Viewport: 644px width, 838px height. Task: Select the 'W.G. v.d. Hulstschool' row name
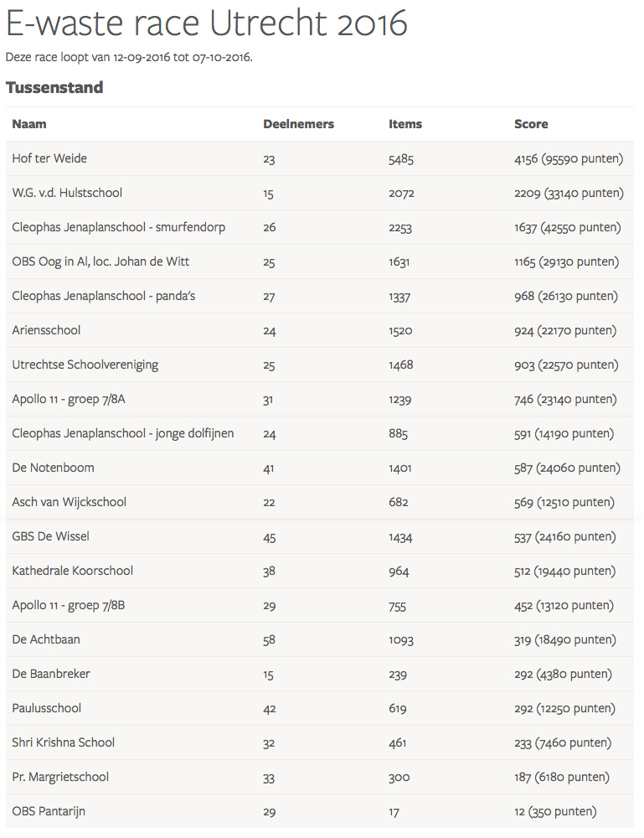click(x=67, y=193)
